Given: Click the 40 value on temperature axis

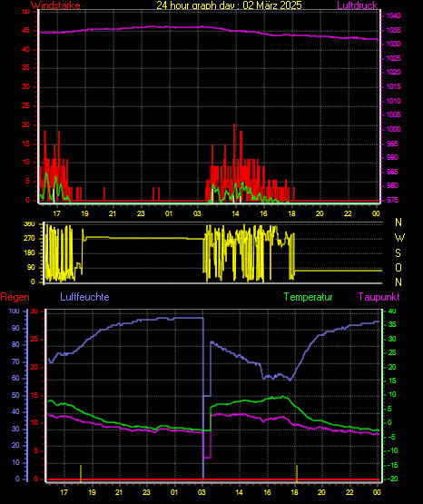Looking at the screenshot, I should point(392,311).
